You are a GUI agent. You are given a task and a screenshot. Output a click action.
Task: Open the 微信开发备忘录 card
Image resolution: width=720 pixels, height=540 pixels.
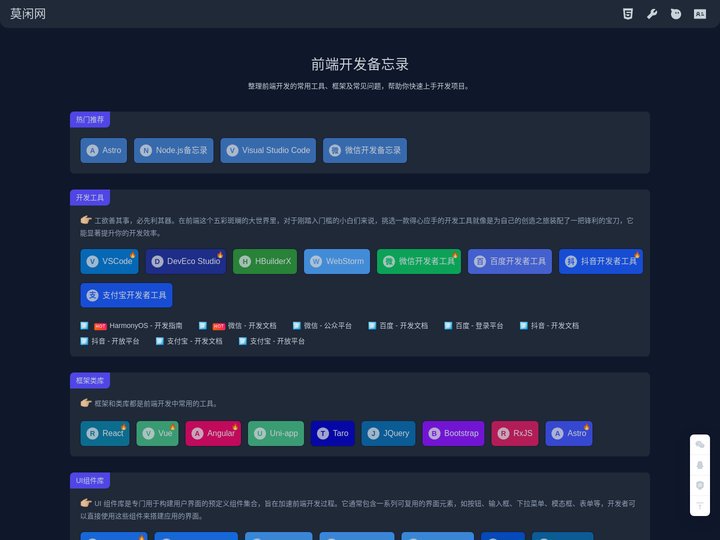pos(365,150)
